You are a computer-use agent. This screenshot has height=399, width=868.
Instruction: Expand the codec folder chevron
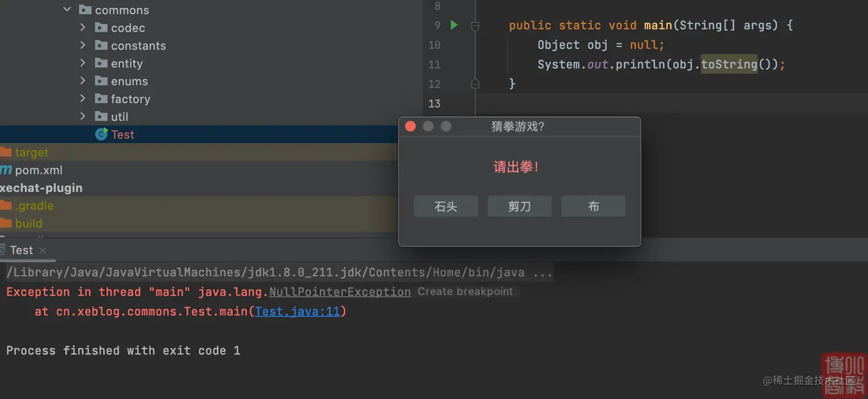(83, 28)
